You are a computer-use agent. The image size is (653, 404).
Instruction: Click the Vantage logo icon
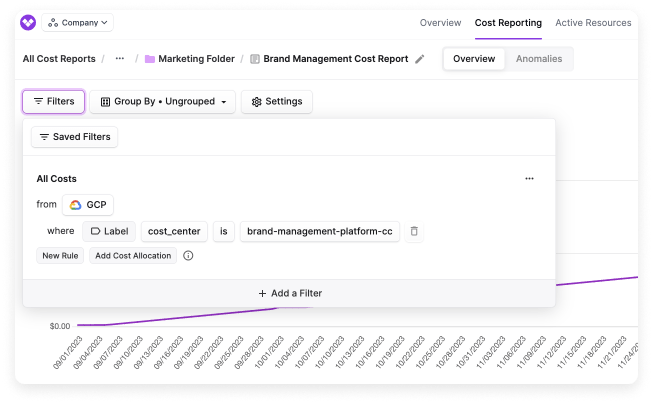(27, 22)
